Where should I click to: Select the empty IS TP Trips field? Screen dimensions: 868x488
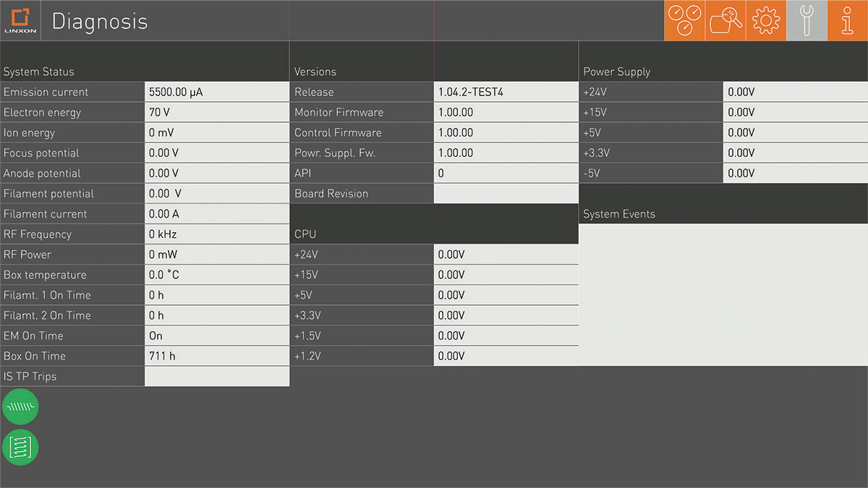point(216,376)
